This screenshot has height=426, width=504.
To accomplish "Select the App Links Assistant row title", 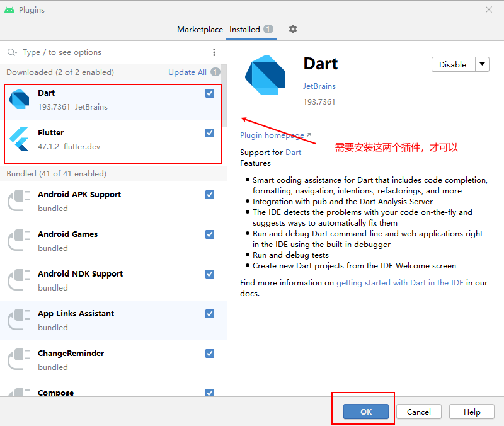I will (x=76, y=314).
